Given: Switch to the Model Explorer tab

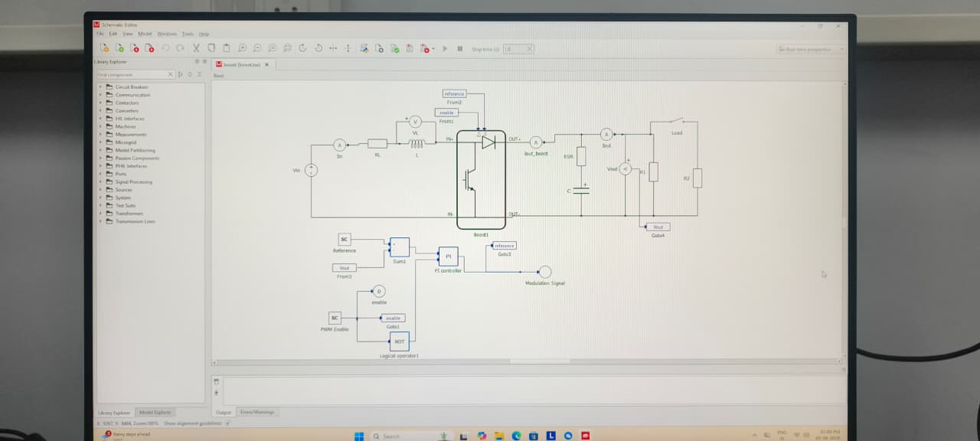Looking at the screenshot, I should [x=155, y=412].
